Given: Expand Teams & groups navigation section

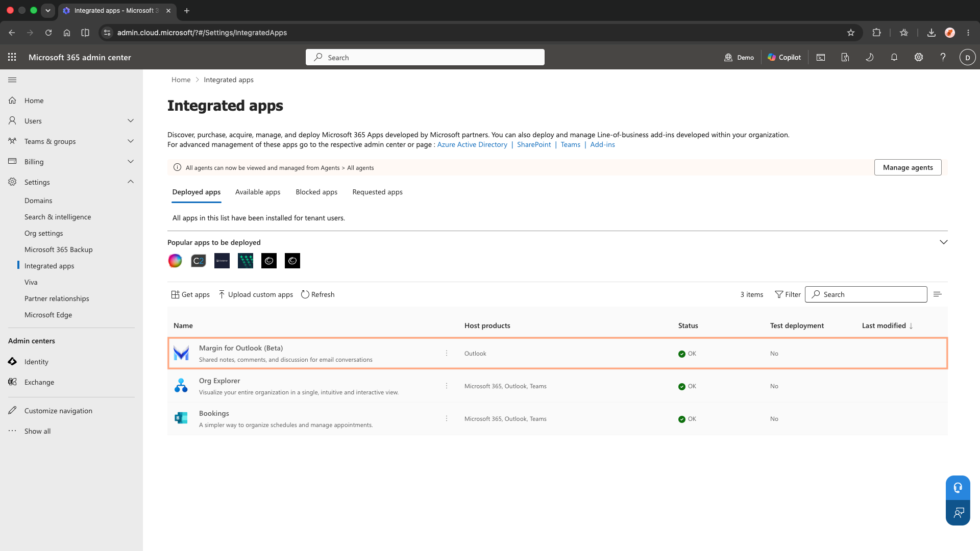Looking at the screenshot, I should (x=131, y=141).
